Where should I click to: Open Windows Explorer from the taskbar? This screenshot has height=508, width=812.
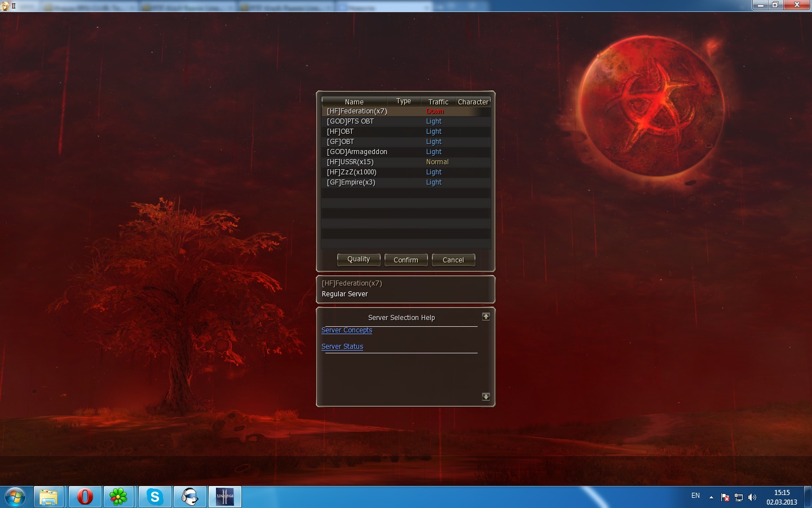click(49, 497)
